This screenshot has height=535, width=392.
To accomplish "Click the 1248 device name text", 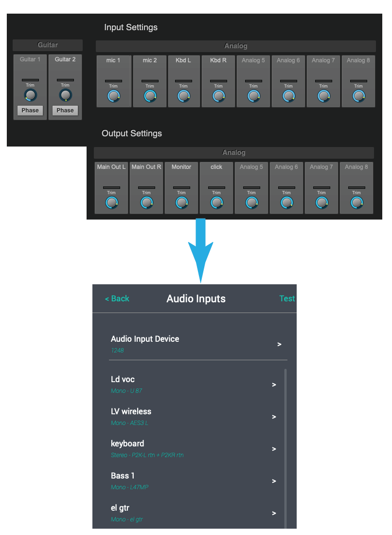I will [x=117, y=351].
